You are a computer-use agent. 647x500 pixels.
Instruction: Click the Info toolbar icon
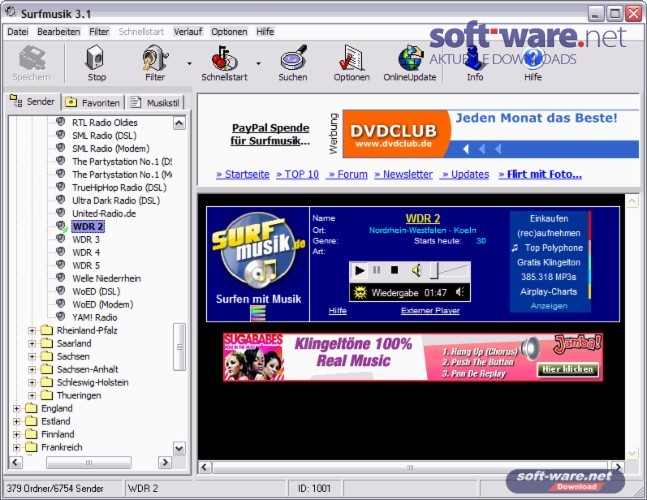point(474,58)
